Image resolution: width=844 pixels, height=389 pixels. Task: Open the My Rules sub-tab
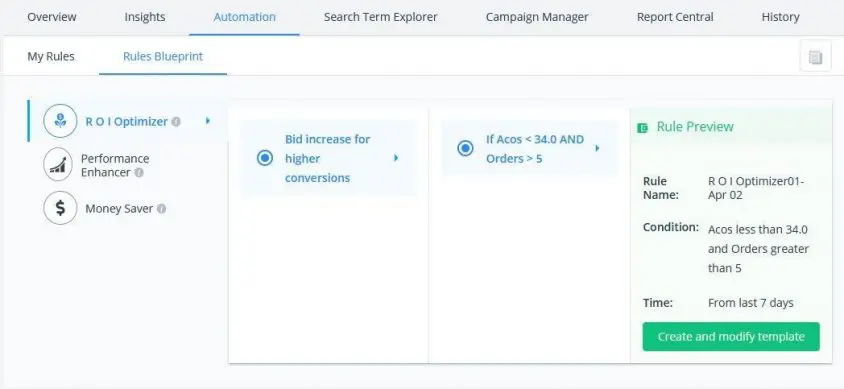(x=51, y=56)
